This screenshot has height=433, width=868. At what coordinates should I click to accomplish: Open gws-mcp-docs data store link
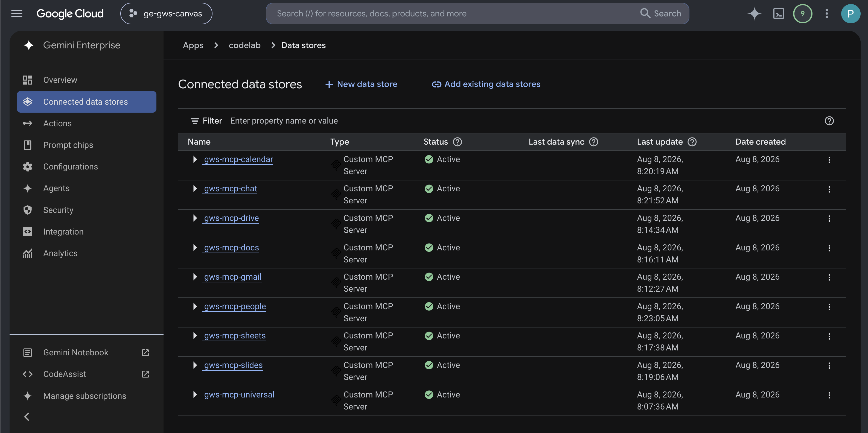point(231,247)
